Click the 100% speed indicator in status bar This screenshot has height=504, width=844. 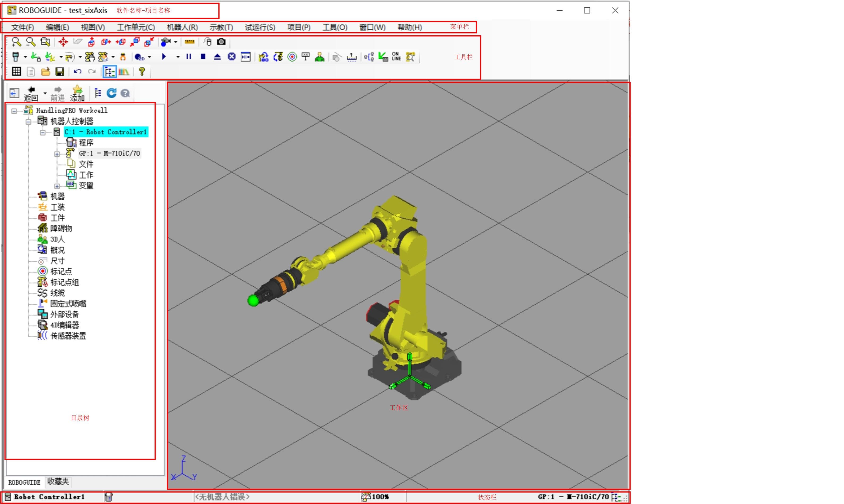coord(376,497)
